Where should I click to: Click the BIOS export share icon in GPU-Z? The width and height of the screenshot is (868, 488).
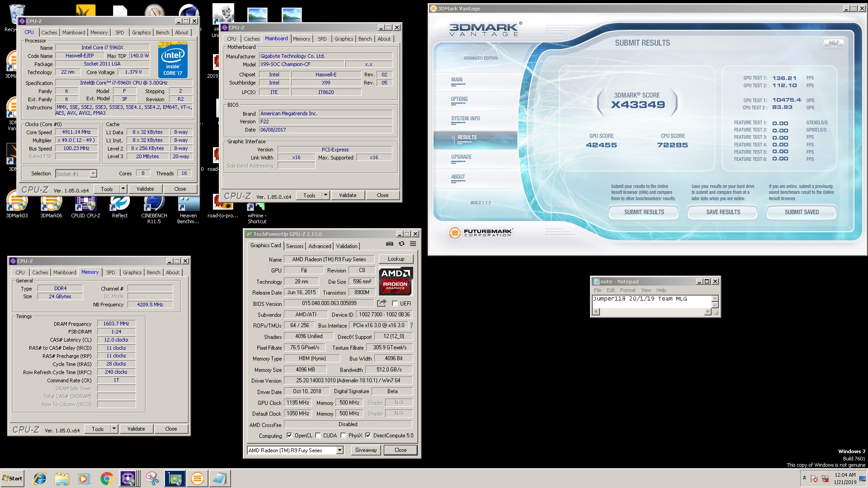pyautogui.click(x=382, y=303)
